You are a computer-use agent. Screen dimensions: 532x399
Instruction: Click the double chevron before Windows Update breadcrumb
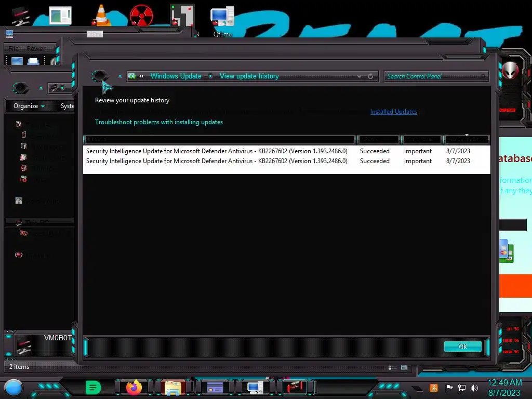(x=141, y=76)
